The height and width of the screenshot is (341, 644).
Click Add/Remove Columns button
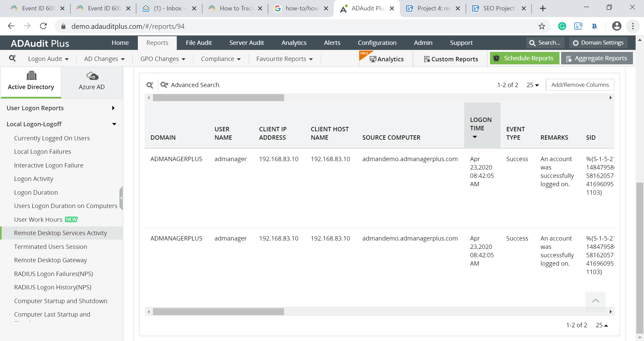pyautogui.click(x=580, y=85)
